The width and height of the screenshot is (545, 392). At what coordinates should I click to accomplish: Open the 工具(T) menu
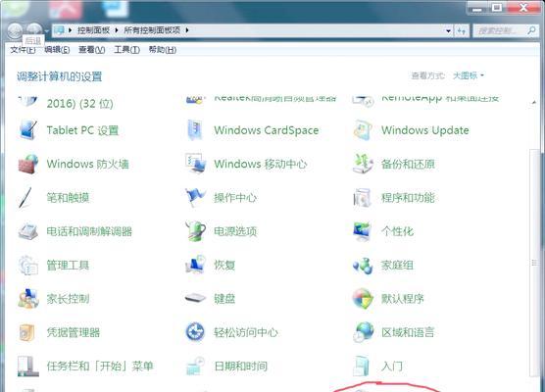pyautogui.click(x=126, y=50)
